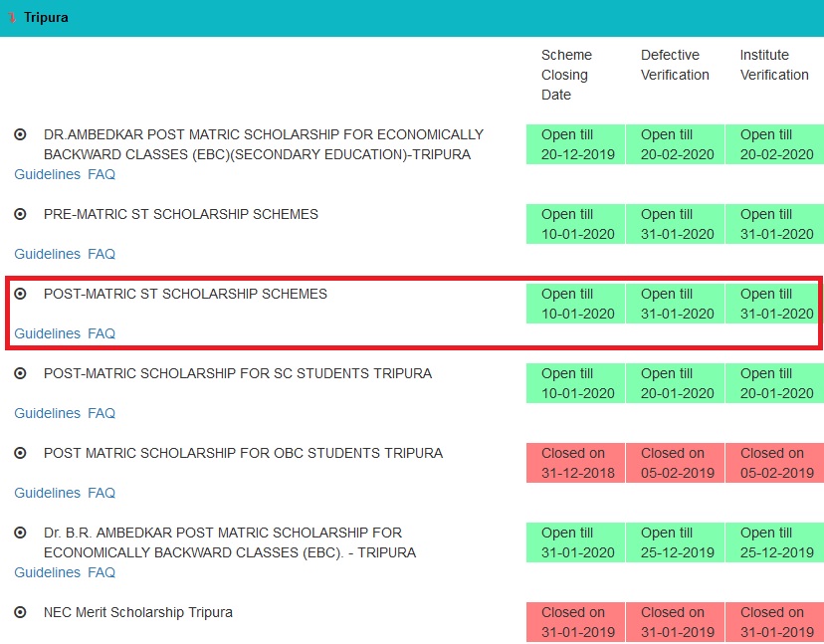Click the Scheme Closing Date column header
Viewport: 824px width, 644px height.
coord(566,75)
